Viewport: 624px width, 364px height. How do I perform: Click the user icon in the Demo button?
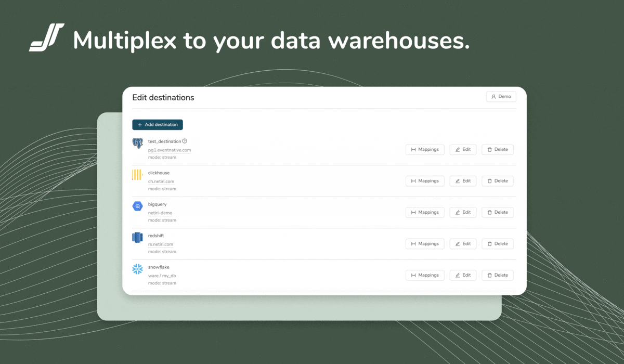493,97
